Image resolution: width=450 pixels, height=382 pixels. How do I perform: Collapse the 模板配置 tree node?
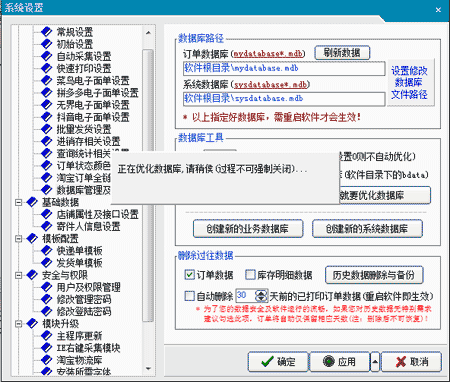(x=19, y=239)
